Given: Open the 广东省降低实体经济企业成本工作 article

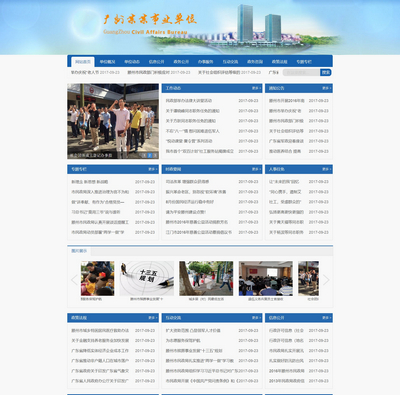Looking at the screenshot, I should (x=100, y=351).
